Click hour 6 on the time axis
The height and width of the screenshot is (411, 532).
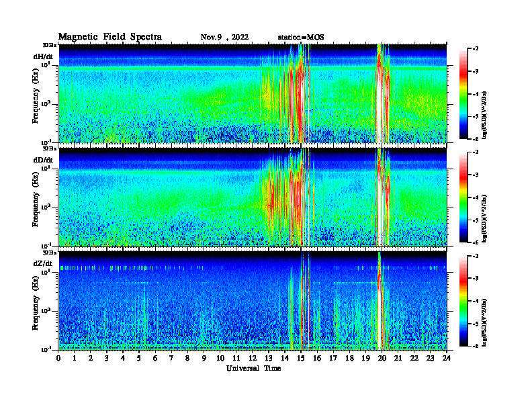pos(156,359)
